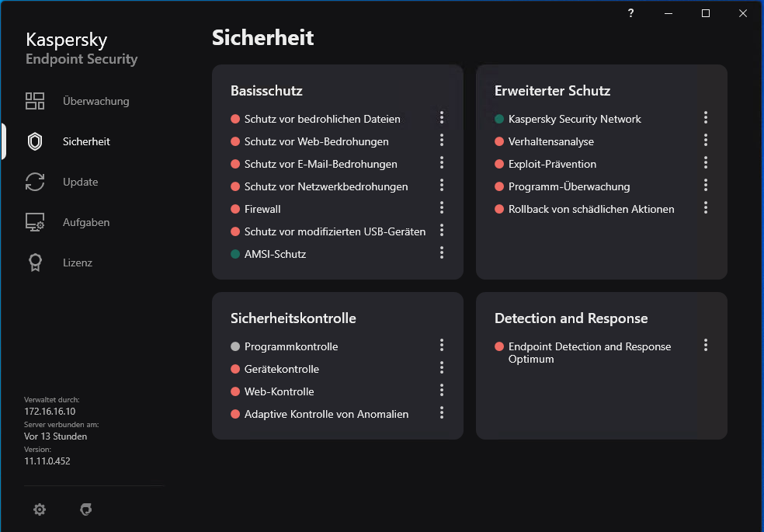Open Schutz vor Netzwerkbedrohungen component

326,186
